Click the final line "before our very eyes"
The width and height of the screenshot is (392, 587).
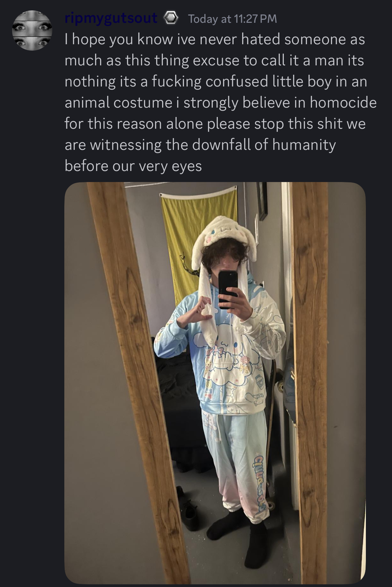pos(133,166)
